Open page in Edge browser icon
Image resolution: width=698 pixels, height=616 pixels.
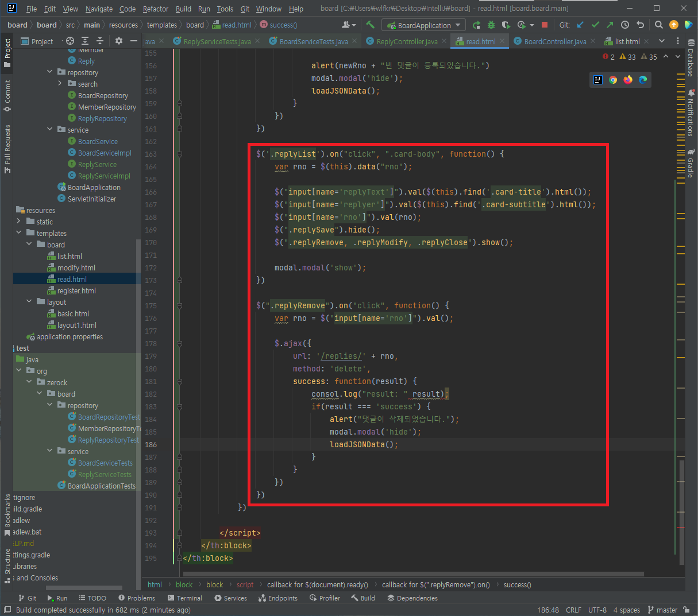point(643,80)
